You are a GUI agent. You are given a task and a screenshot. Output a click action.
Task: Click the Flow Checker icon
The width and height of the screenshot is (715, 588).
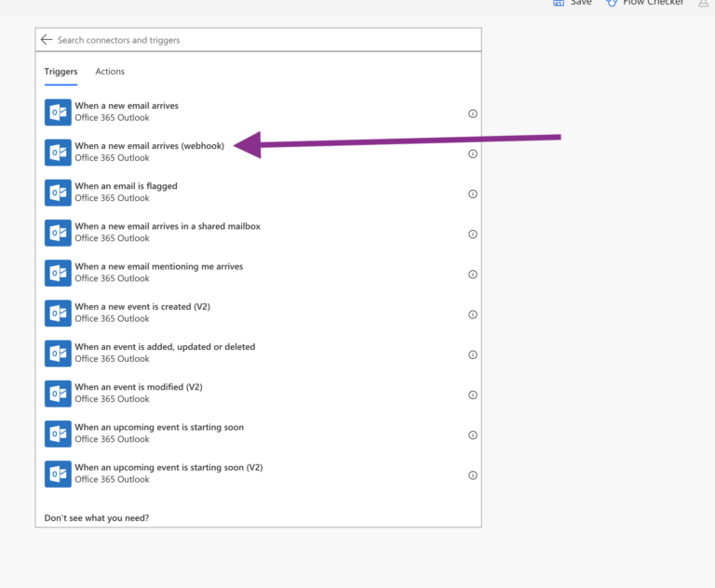pyautogui.click(x=612, y=3)
